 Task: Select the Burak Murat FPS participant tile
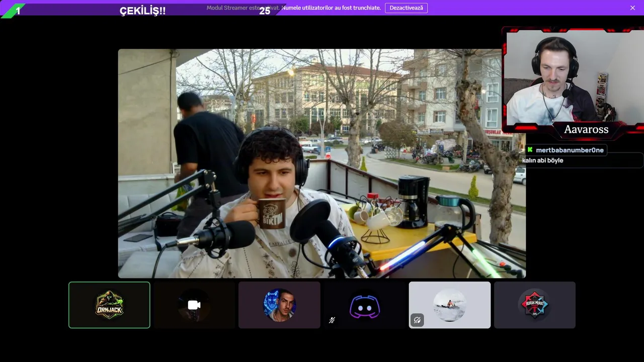click(x=535, y=305)
